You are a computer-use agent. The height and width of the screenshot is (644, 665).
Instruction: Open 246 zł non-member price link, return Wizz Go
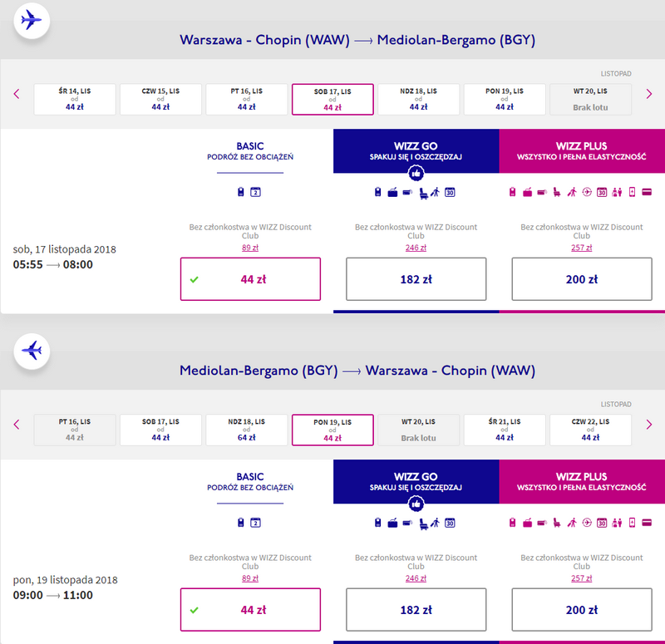(416, 578)
